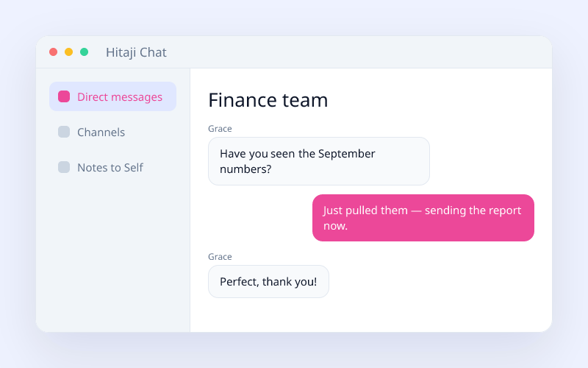The image size is (588, 368).
Task: Click the Notes to Self icon
Action: coord(64,167)
